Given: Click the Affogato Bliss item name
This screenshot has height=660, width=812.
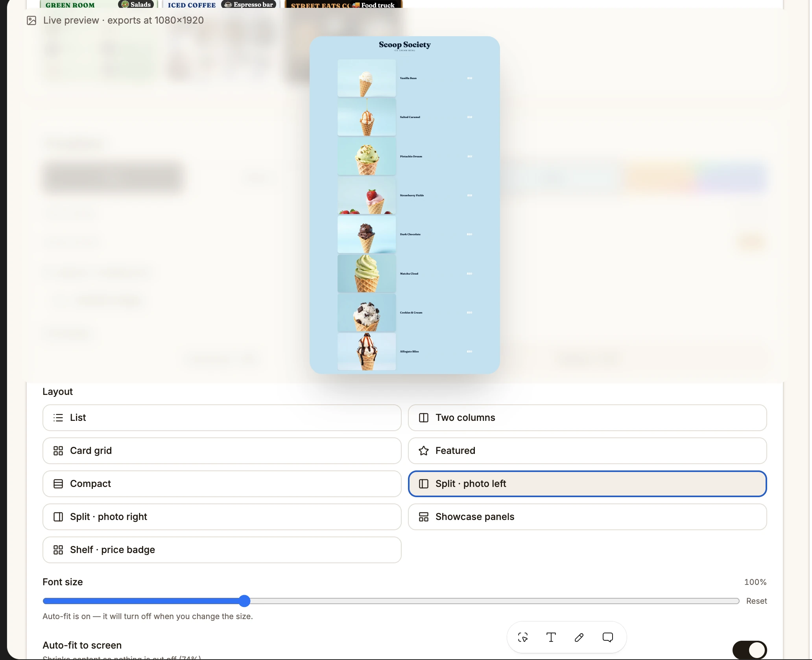Looking at the screenshot, I should tap(410, 352).
